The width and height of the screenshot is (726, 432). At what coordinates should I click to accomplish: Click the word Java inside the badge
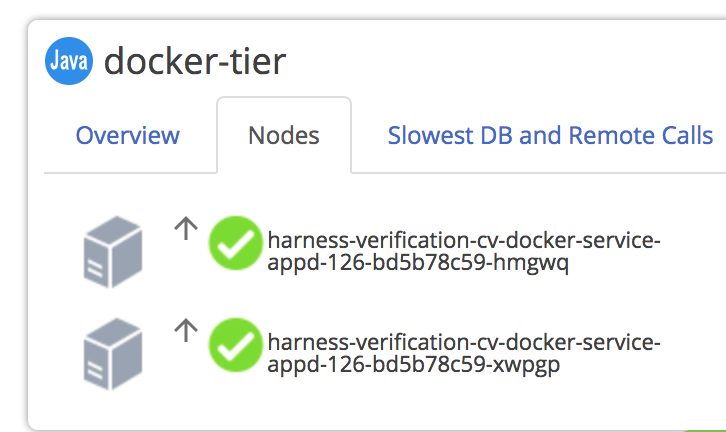69,61
